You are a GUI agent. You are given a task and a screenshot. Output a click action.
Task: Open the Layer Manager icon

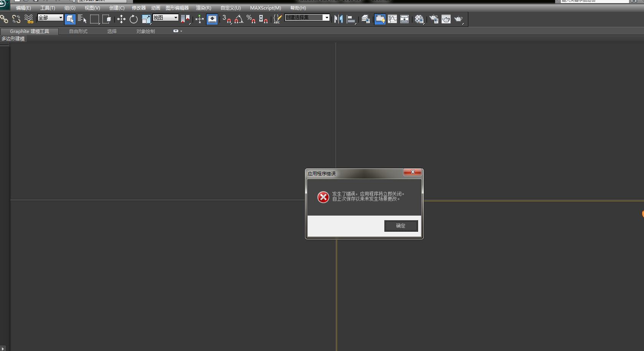[366, 19]
